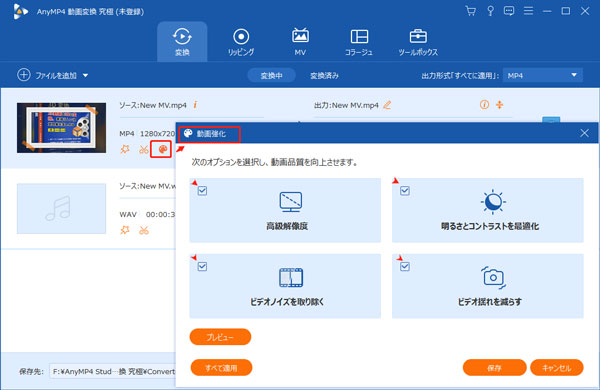Click the すべて適用 button
This screenshot has width=600, height=390.
[x=221, y=368]
